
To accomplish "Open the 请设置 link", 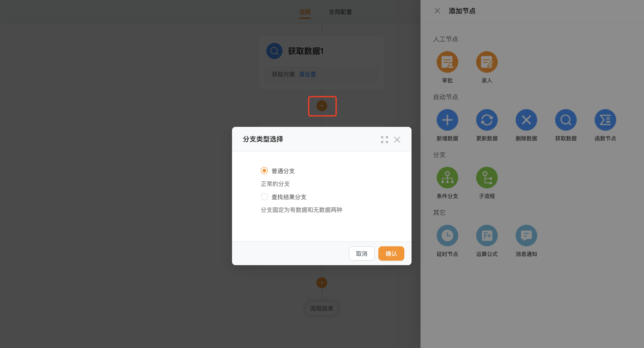I will pos(307,74).
